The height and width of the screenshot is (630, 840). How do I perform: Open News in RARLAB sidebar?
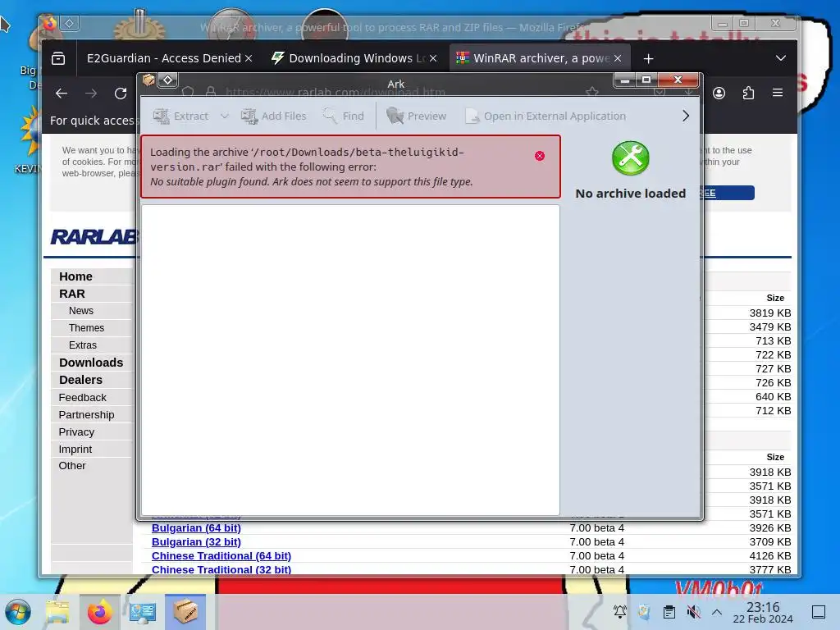tap(81, 311)
